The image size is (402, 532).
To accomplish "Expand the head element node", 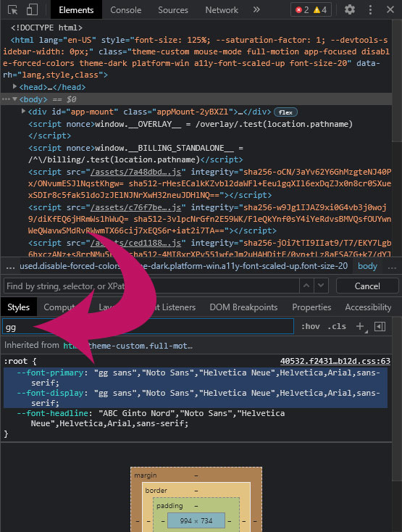I will 15,87.
